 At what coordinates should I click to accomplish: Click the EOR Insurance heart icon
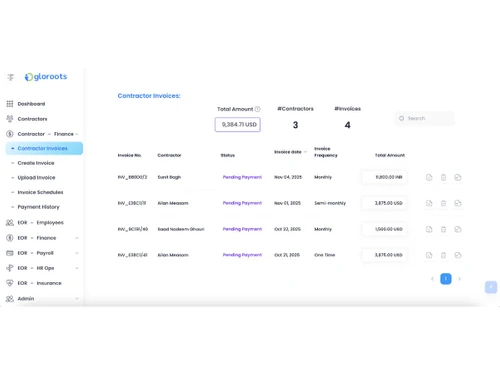click(x=10, y=283)
